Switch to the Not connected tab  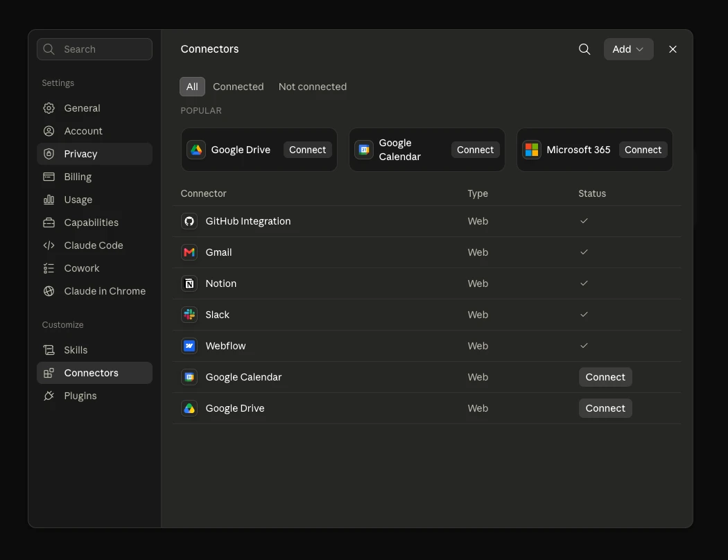point(313,87)
